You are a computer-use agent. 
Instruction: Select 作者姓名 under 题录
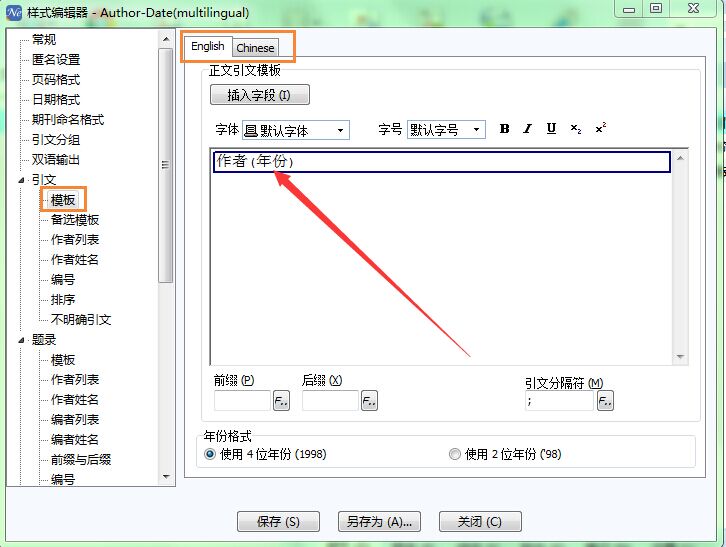(75, 400)
